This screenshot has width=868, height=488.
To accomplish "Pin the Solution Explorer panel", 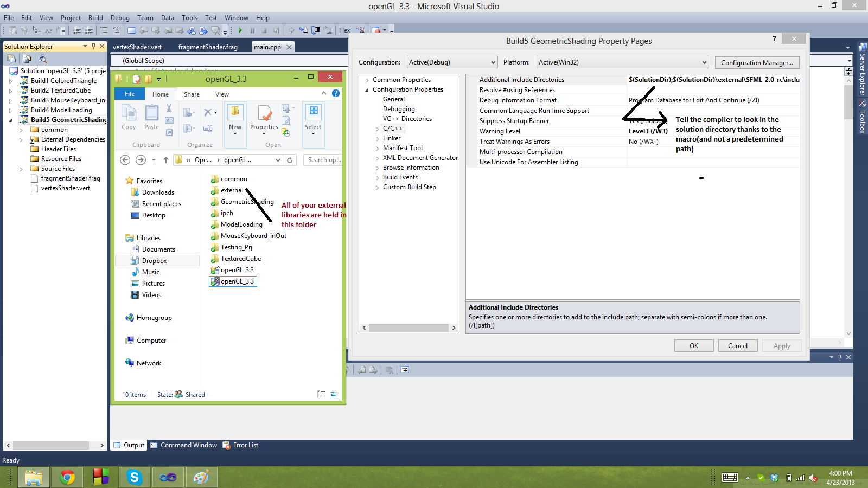I will [x=93, y=47].
